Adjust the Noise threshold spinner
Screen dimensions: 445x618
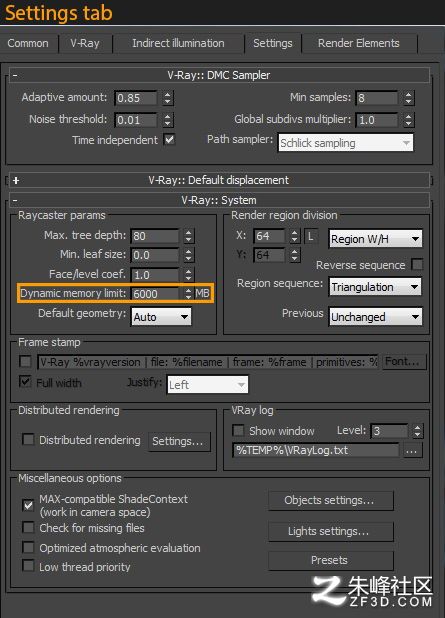tap(168, 120)
